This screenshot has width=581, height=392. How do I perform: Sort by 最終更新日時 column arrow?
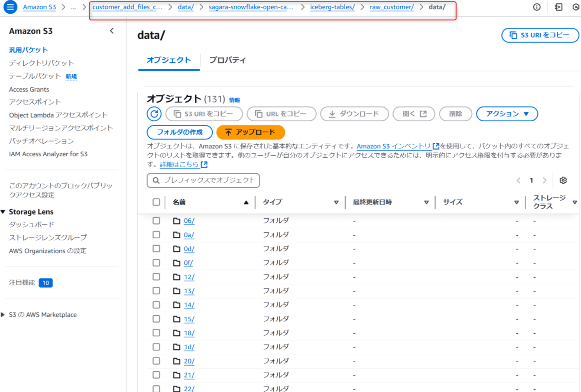tap(426, 202)
